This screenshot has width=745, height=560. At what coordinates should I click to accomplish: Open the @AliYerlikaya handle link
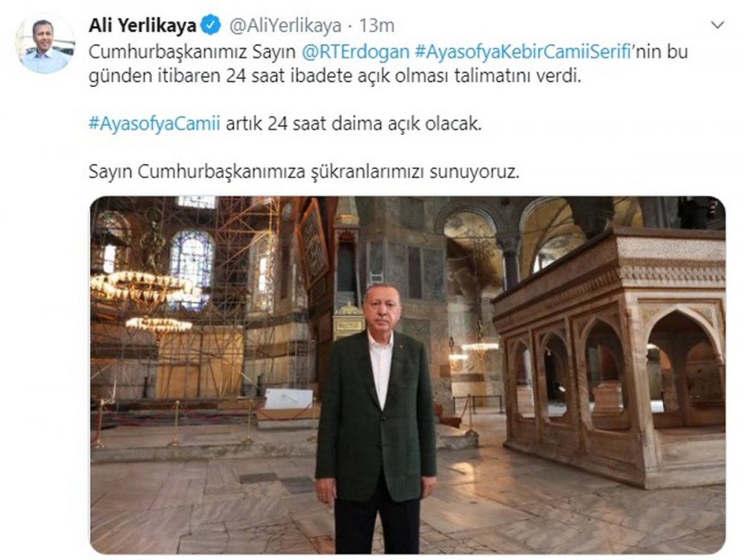[x=285, y=25]
